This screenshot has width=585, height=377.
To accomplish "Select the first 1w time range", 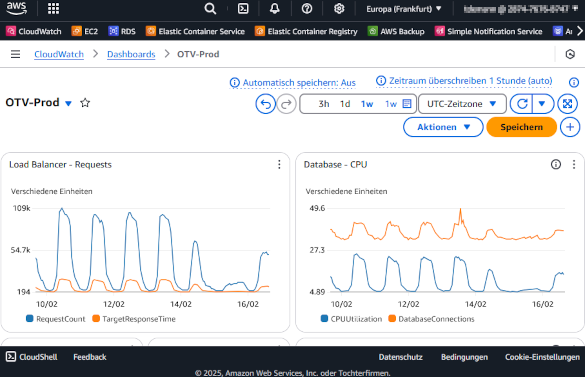I will 367,104.
